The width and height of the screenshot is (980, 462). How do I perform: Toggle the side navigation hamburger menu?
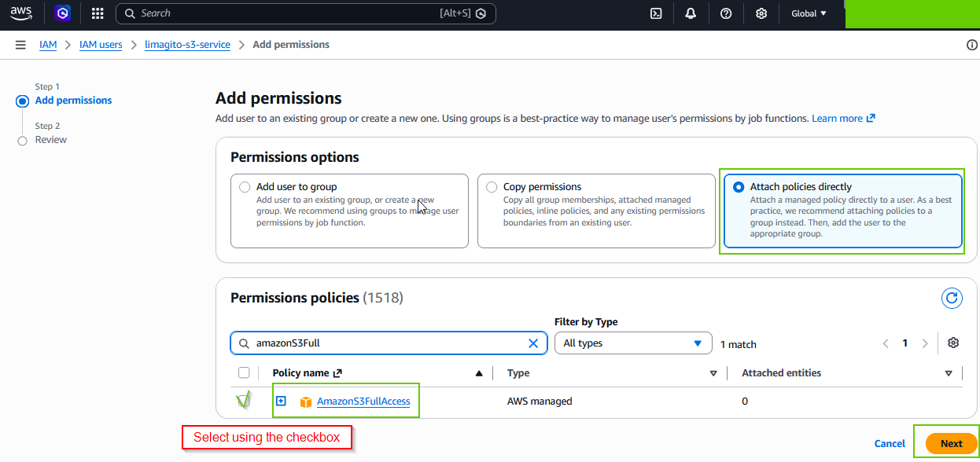20,45
